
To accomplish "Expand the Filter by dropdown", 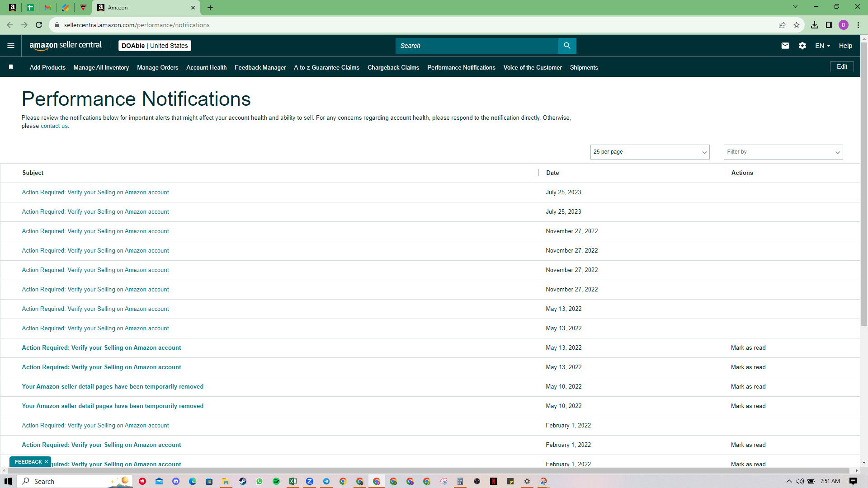I will tap(783, 152).
